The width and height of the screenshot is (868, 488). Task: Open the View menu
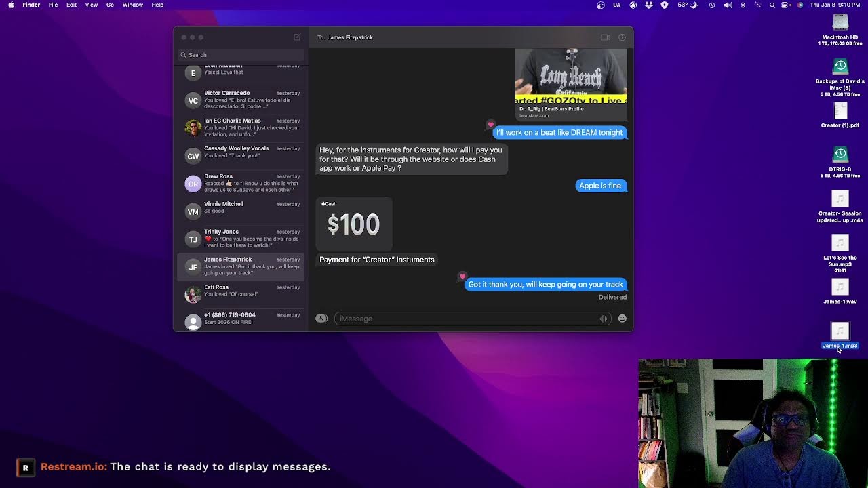click(92, 5)
